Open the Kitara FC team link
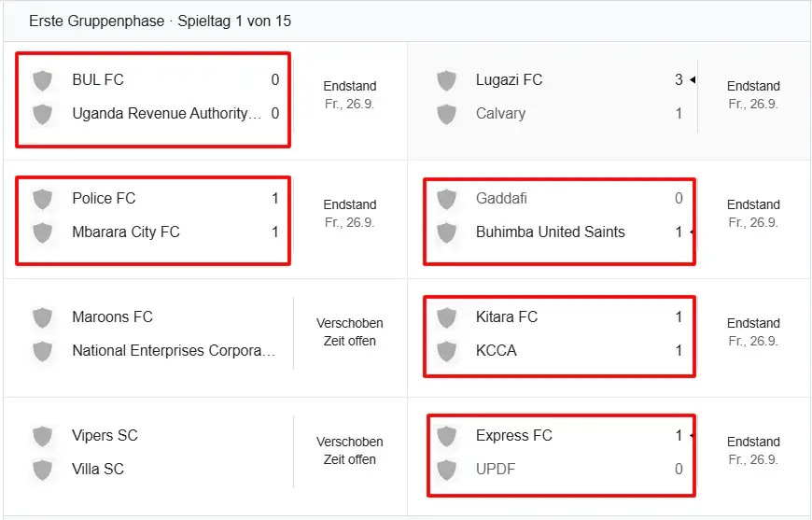Viewport: 812px width, 520px height. (x=507, y=317)
